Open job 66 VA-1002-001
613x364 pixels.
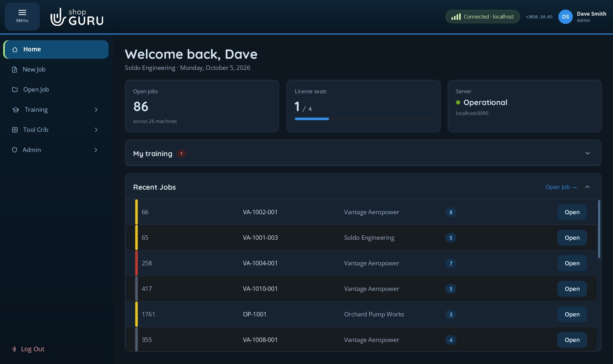click(572, 212)
